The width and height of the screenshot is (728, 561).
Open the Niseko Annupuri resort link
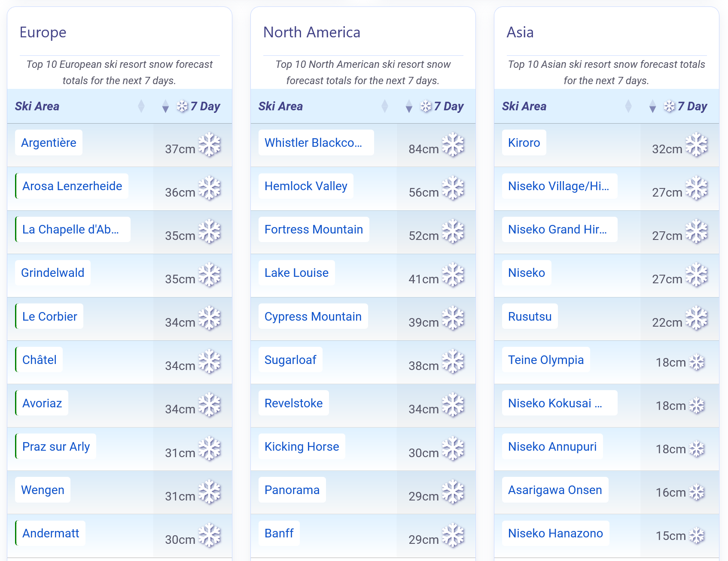coord(552,447)
